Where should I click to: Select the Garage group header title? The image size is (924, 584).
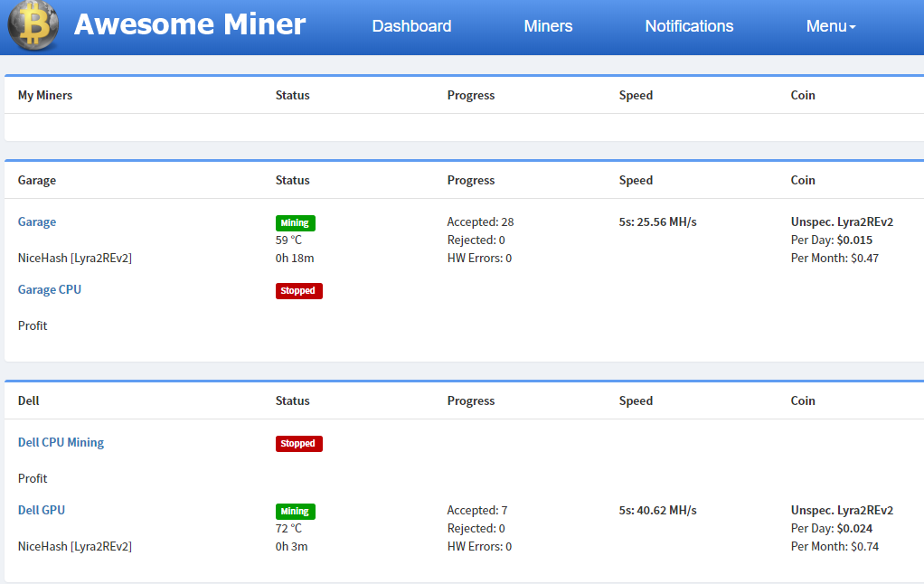pos(36,180)
